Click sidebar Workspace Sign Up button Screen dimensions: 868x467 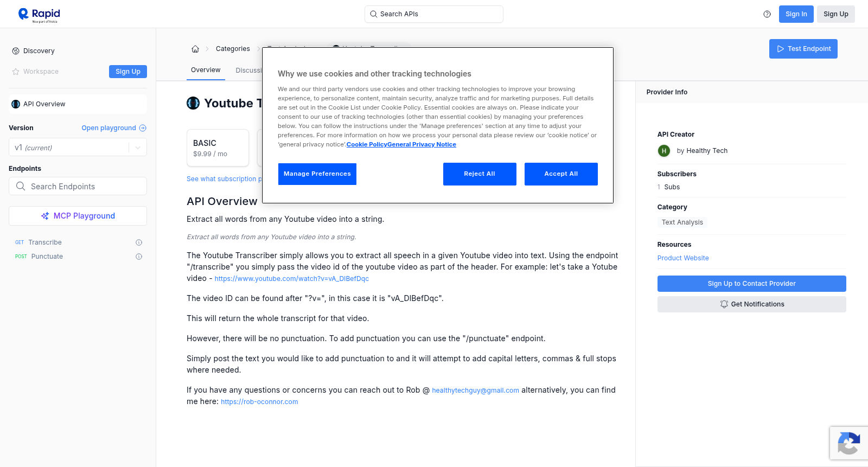128,72
